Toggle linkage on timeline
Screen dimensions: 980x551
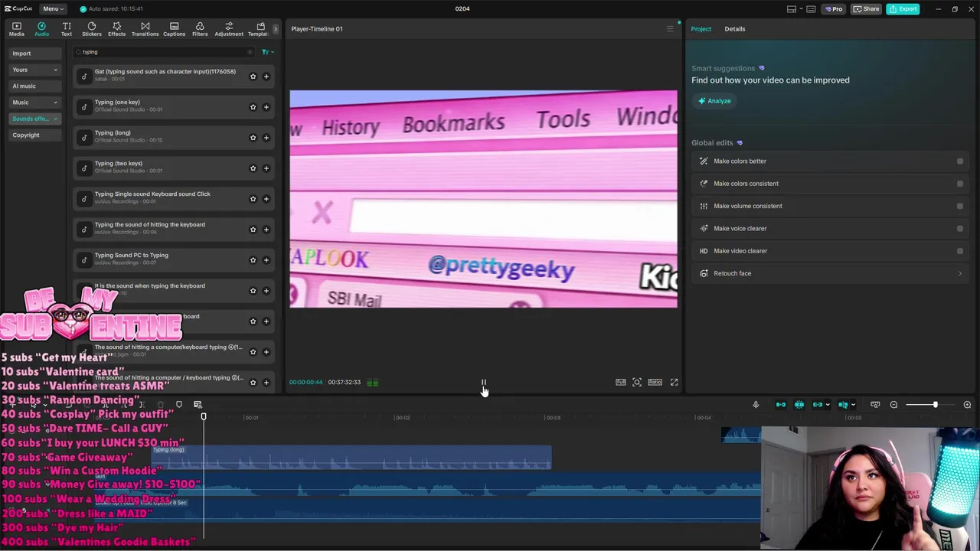pos(818,405)
